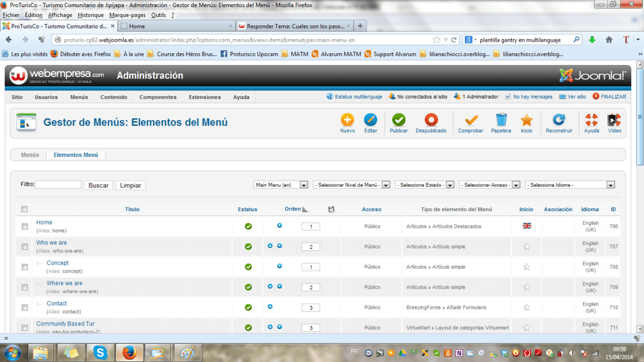Click the page vertical scrollbar thumb

(640, 117)
